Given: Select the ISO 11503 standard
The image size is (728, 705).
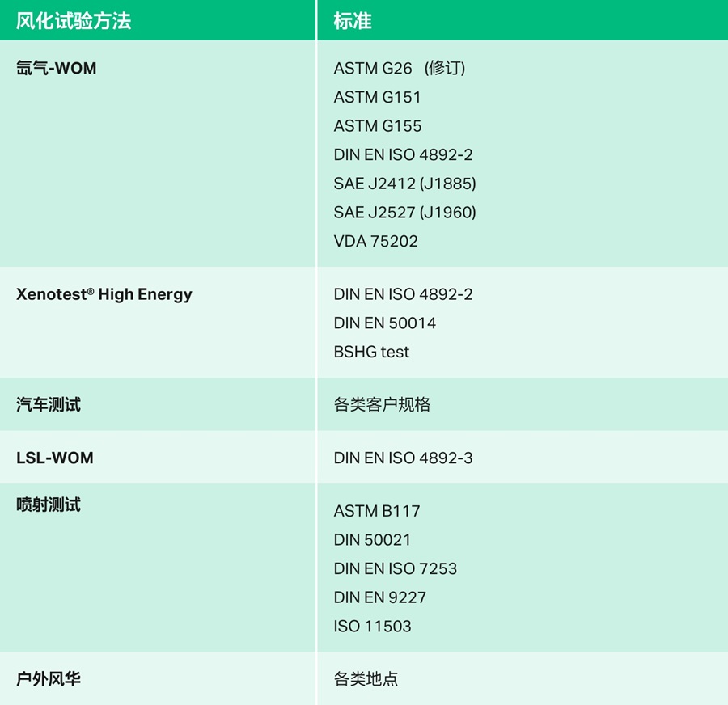Looking at the screenshot, I should coord(372,627).
